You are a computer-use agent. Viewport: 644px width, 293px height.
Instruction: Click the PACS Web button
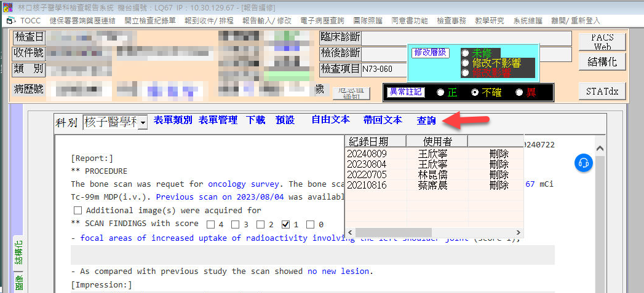tap(602, 42)
